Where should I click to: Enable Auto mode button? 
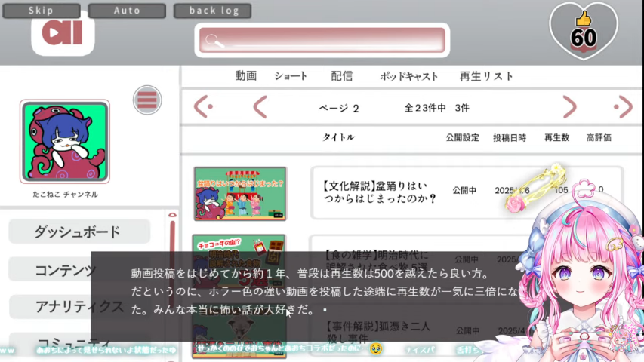coord(127,11)
